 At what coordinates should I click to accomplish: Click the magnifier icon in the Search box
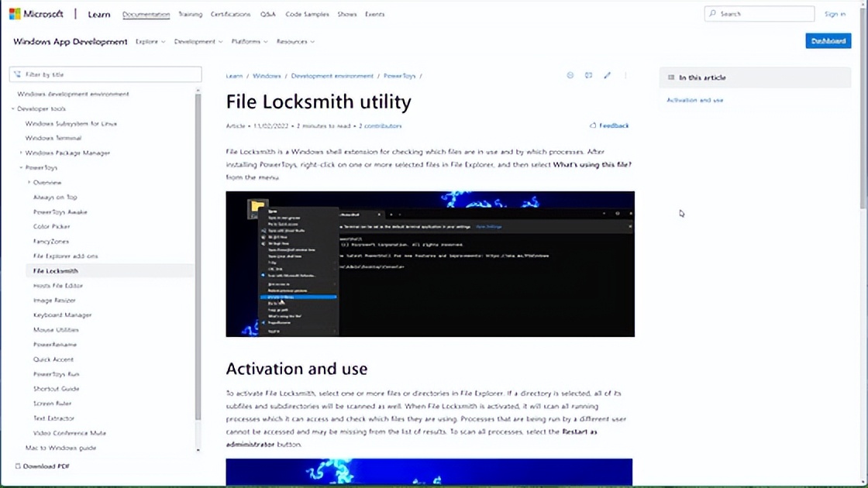pos(713,14)
